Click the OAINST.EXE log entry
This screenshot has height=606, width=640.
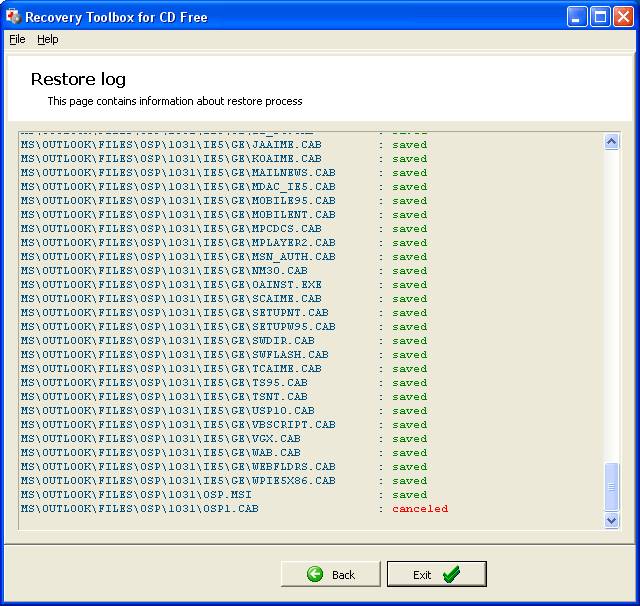coord(171,285)
